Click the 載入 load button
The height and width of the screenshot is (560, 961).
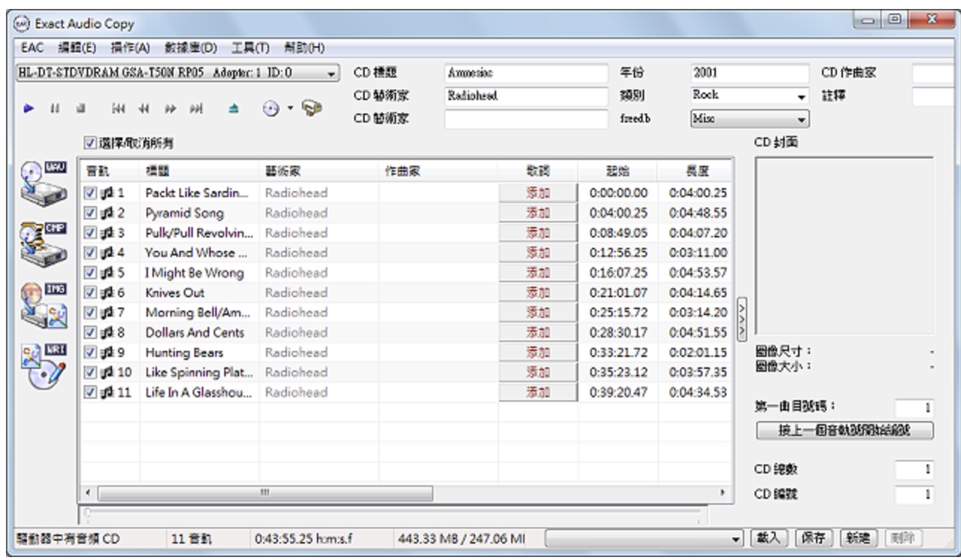pos(767,538)
